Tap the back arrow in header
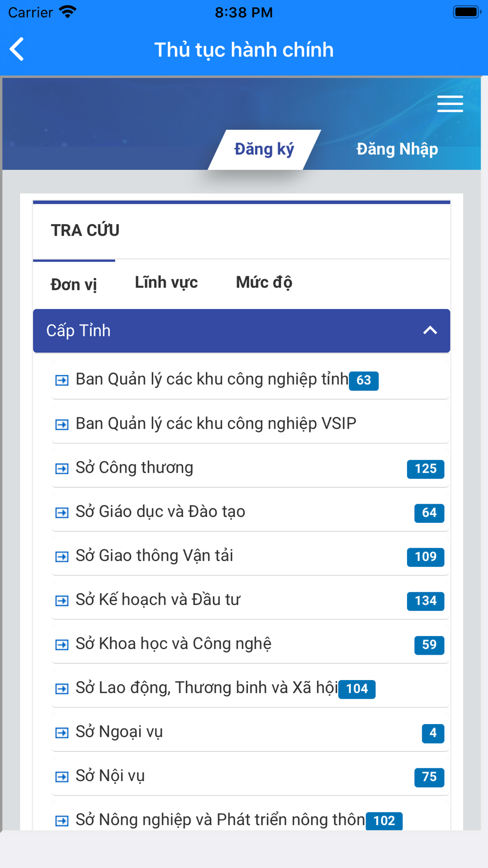 17,49
